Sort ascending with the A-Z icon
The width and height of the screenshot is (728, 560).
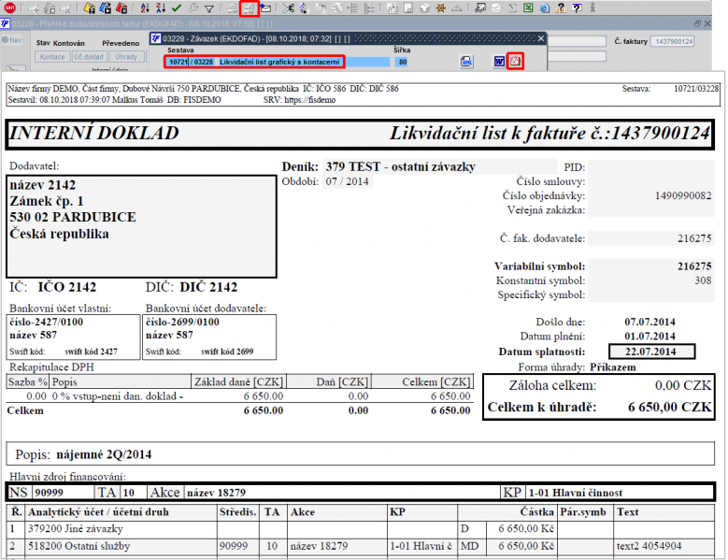coord(145,7)
